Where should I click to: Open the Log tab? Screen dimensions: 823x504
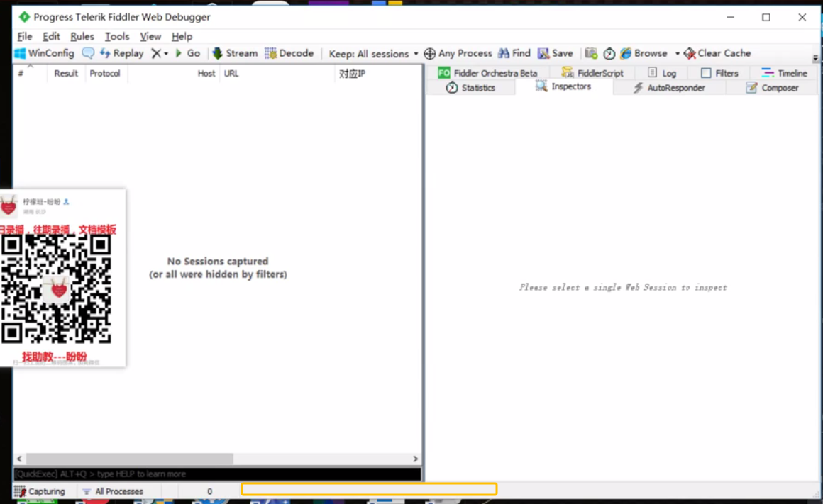point(662,73)
